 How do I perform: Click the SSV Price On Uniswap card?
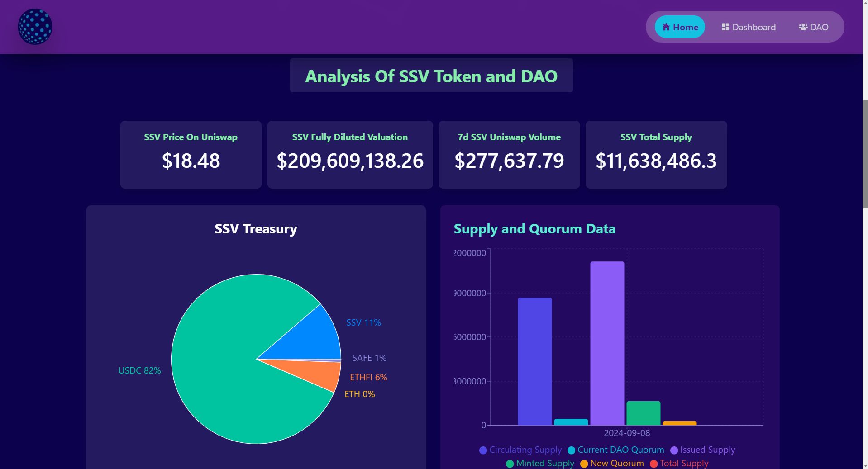(191, 155)
